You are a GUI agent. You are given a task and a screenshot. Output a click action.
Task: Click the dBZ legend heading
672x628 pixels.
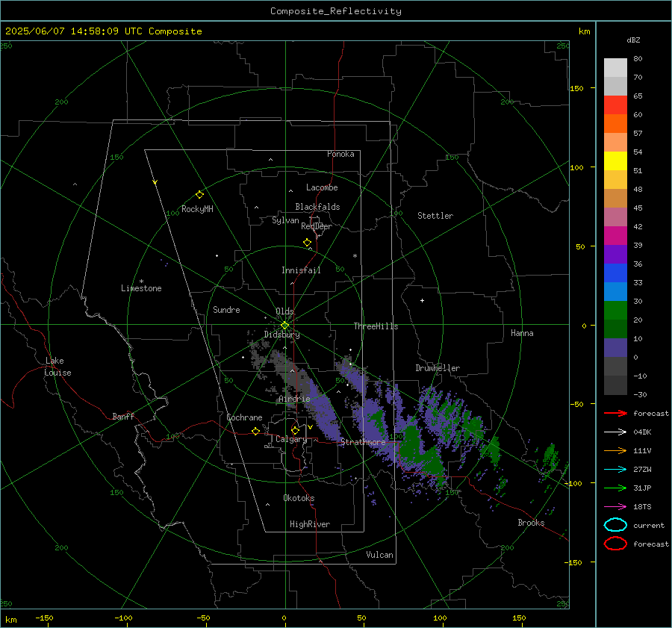tap(633, 40)
